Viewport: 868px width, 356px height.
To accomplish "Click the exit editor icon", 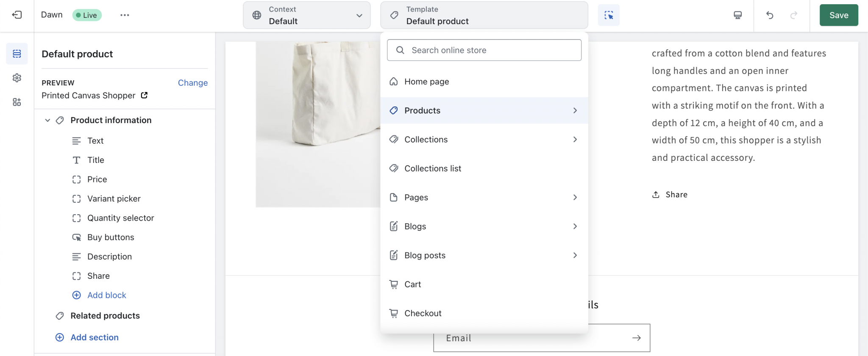I will (17, 15).
